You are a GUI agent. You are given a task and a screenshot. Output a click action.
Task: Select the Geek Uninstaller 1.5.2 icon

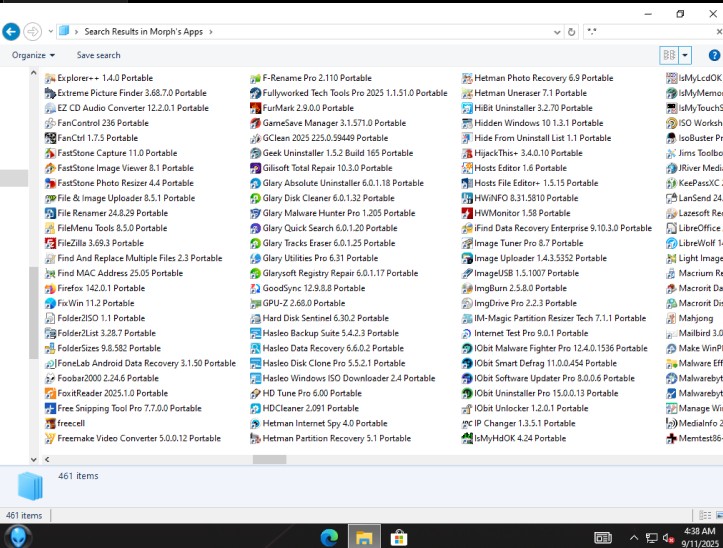coord(255,153)
